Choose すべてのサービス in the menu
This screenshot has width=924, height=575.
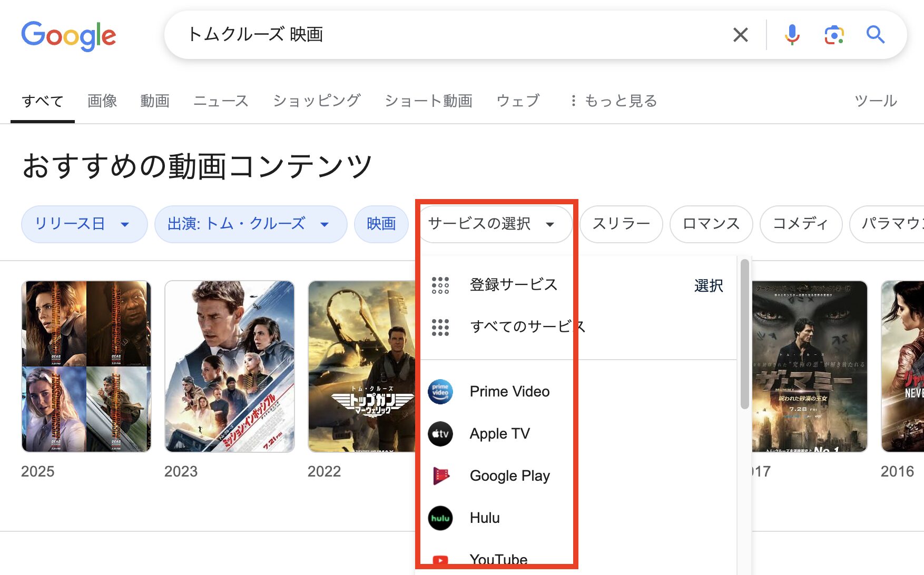tap(527, 327)
